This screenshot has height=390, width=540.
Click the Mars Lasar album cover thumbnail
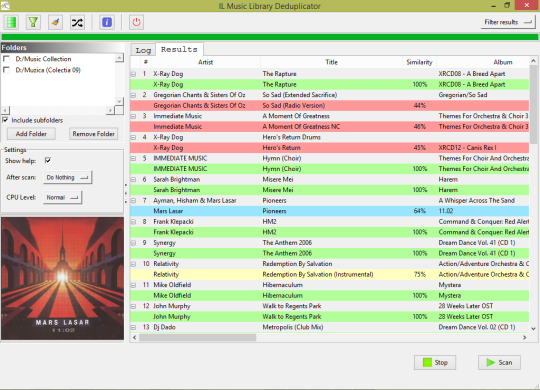(62, 278)
